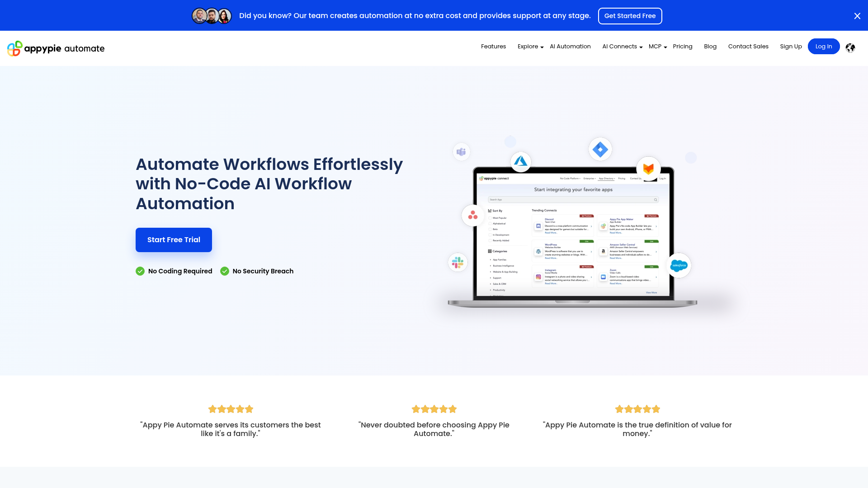868x488 pixels.
Task: Expand the Explore dropdown menu
Action: coord(530,47)
